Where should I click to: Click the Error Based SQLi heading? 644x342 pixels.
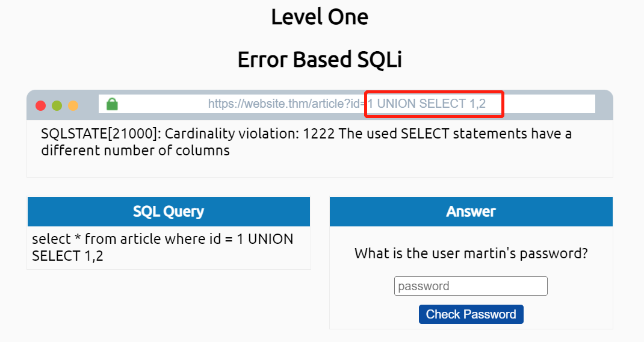320,60
